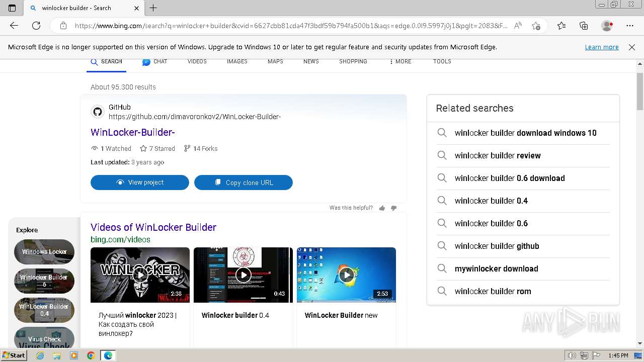View site information lock icon

coord(63,26)
